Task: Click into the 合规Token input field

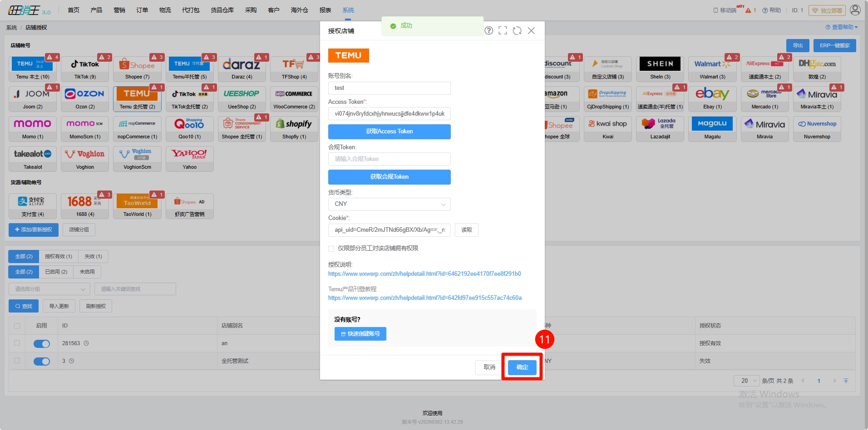Action: 389,159
